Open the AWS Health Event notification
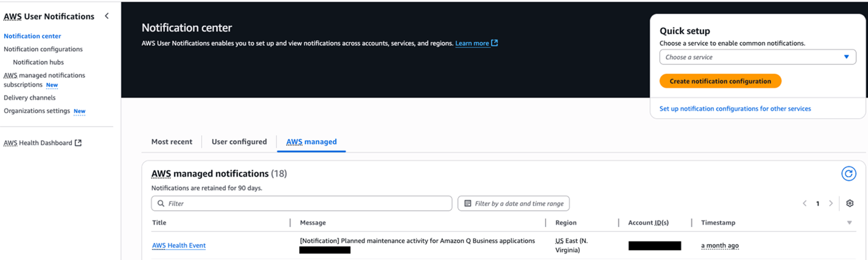The height and width of the screenshot is (260, 868). point(179,245)
